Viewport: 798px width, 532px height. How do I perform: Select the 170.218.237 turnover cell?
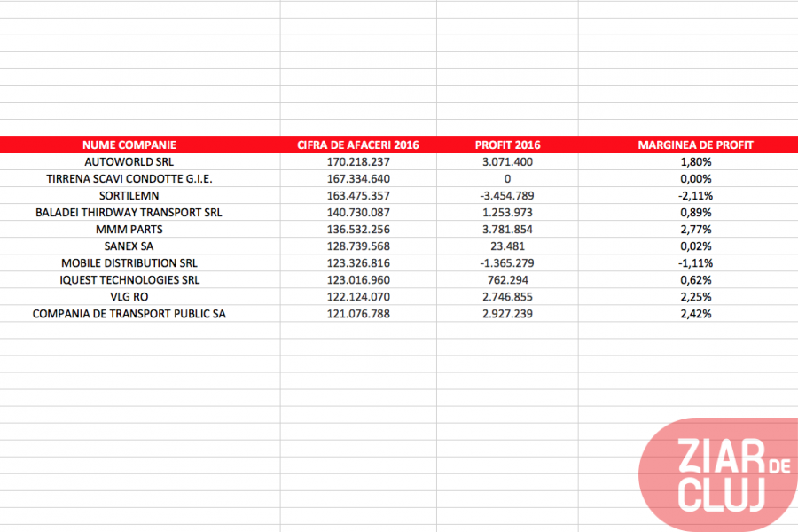(358, 162)
